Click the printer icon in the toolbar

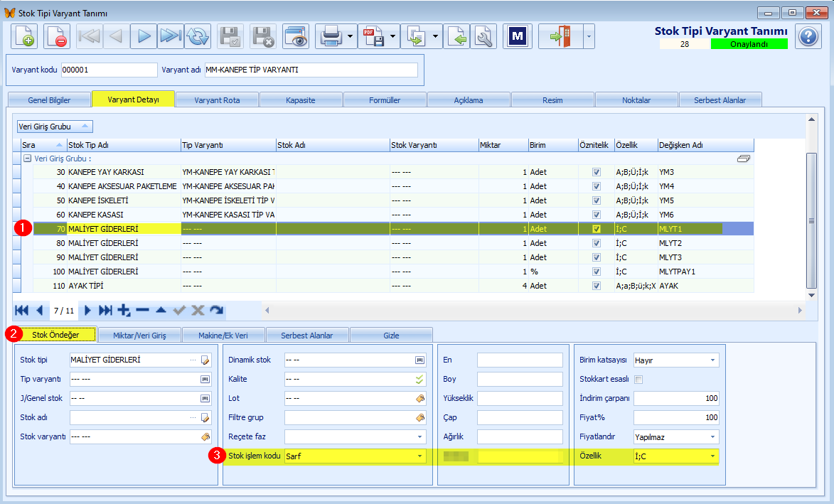(x=331, y=37)
